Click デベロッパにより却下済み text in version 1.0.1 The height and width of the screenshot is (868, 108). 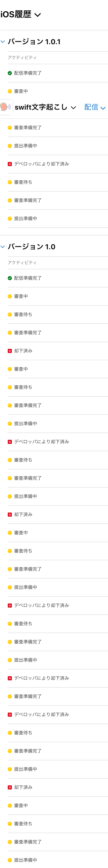pos(41,164)
